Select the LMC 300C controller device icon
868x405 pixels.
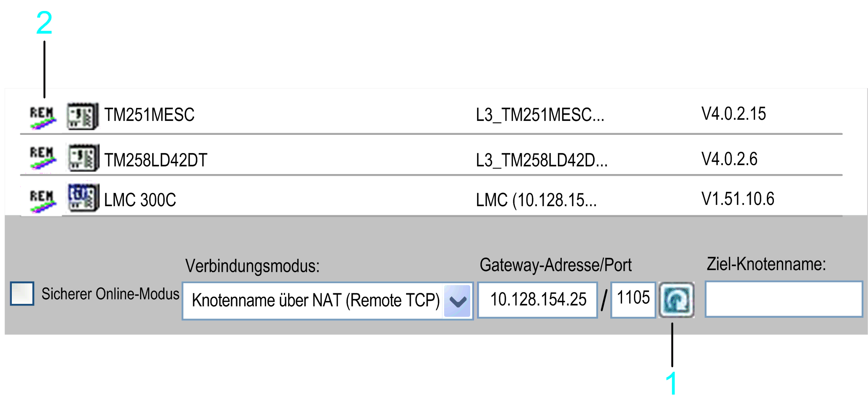tap(83, 197)
